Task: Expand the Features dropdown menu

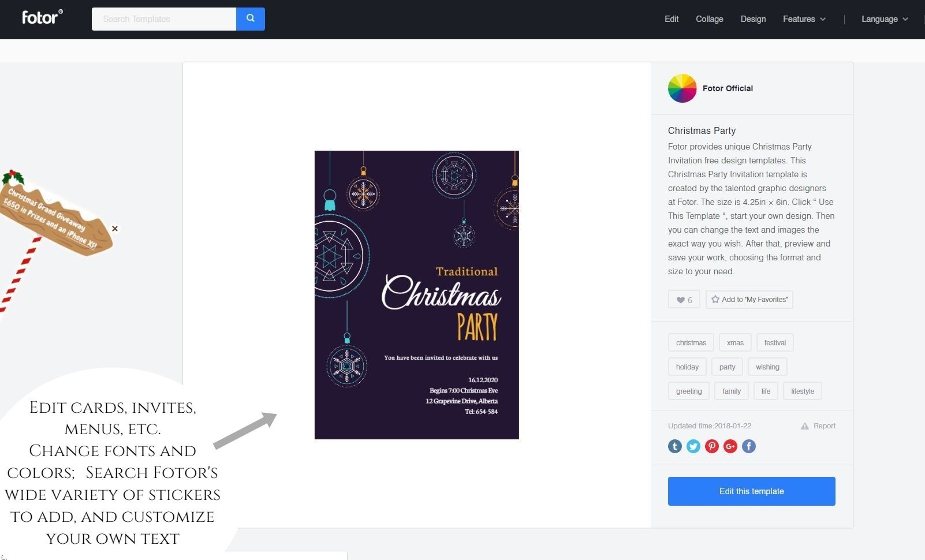Action: 804,19
